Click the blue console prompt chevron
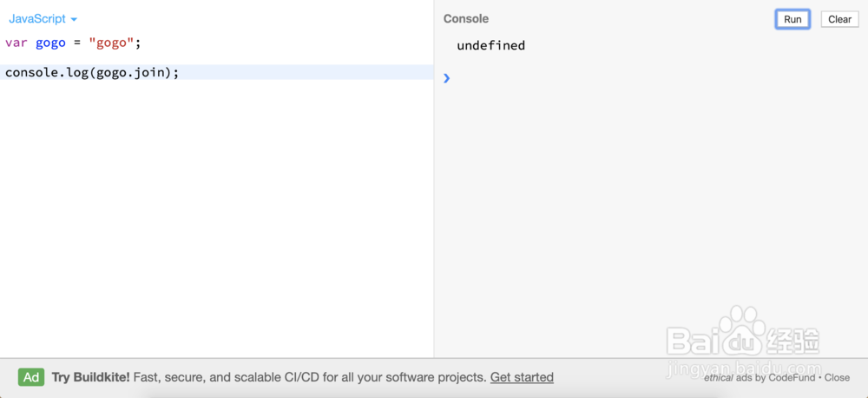This screenshot has width=868, height=398. 447,78
